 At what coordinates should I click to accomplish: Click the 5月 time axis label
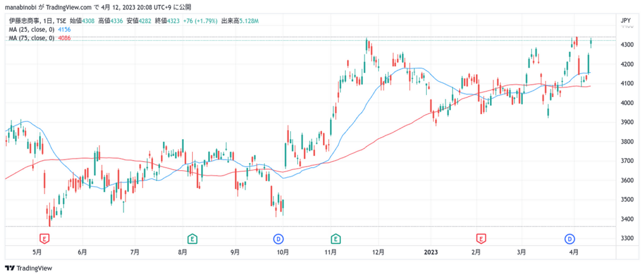pyautogui.click(x=37, y=252)
